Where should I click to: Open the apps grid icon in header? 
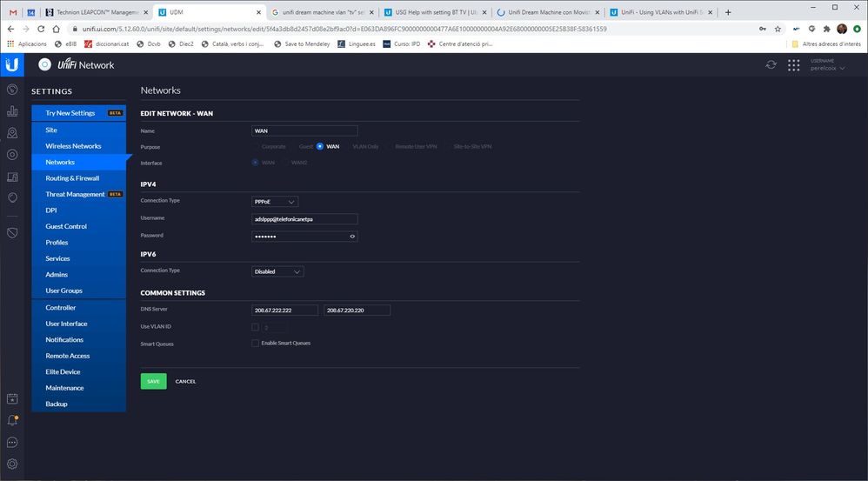point(793,65)
